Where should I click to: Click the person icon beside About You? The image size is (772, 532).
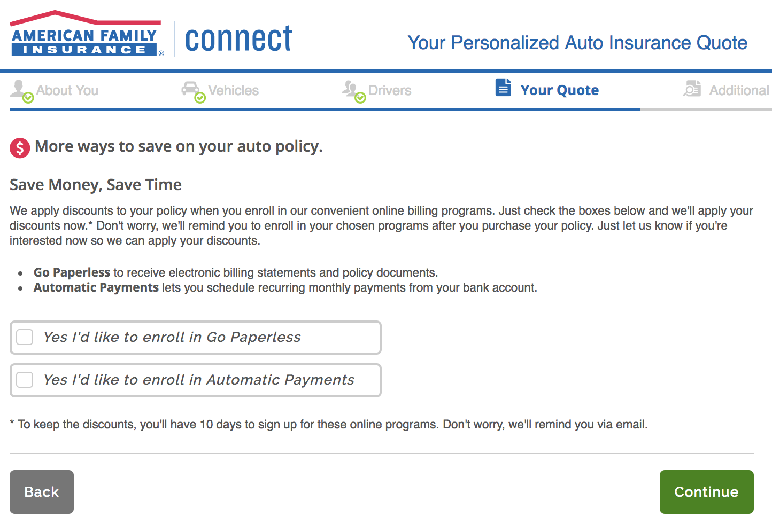[x=19, y=89]
